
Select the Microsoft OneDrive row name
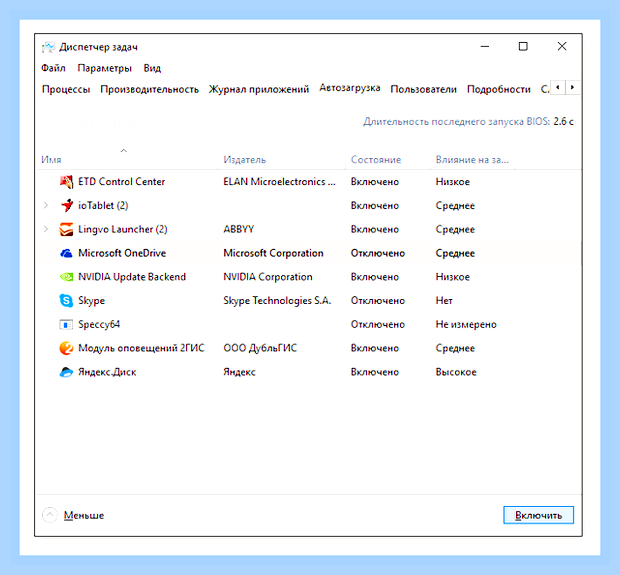coord(122,253)
